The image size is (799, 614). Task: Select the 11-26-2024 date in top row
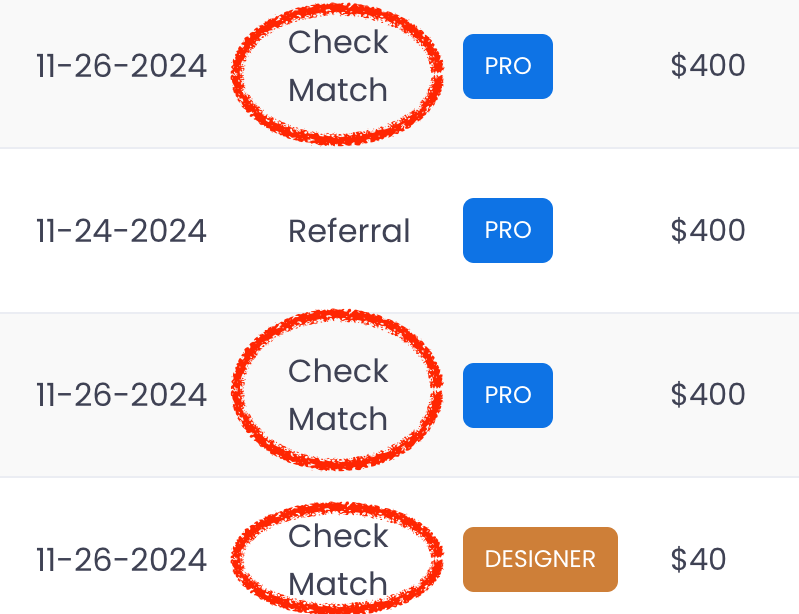121,66
